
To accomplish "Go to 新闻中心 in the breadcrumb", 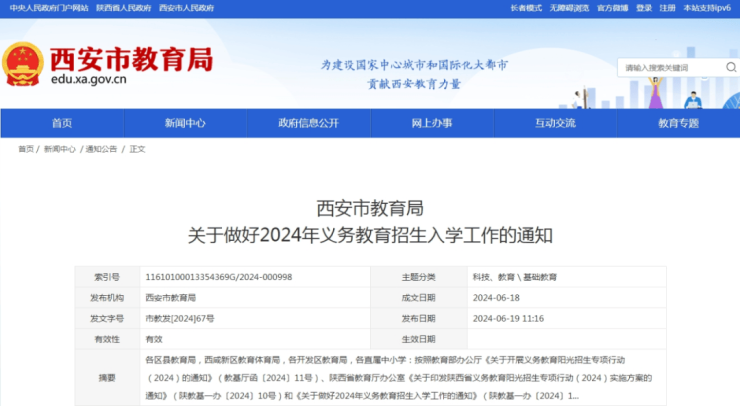I will point(59,149).
